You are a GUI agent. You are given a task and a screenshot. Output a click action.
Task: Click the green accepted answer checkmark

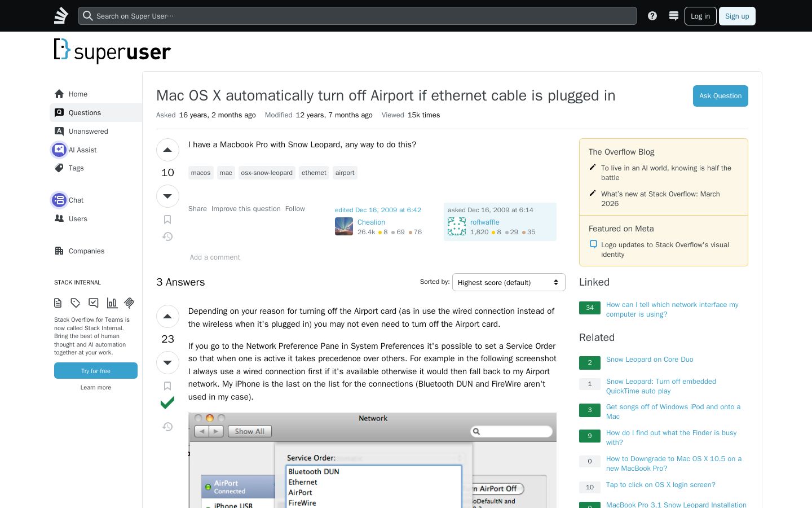coord(167,403)
